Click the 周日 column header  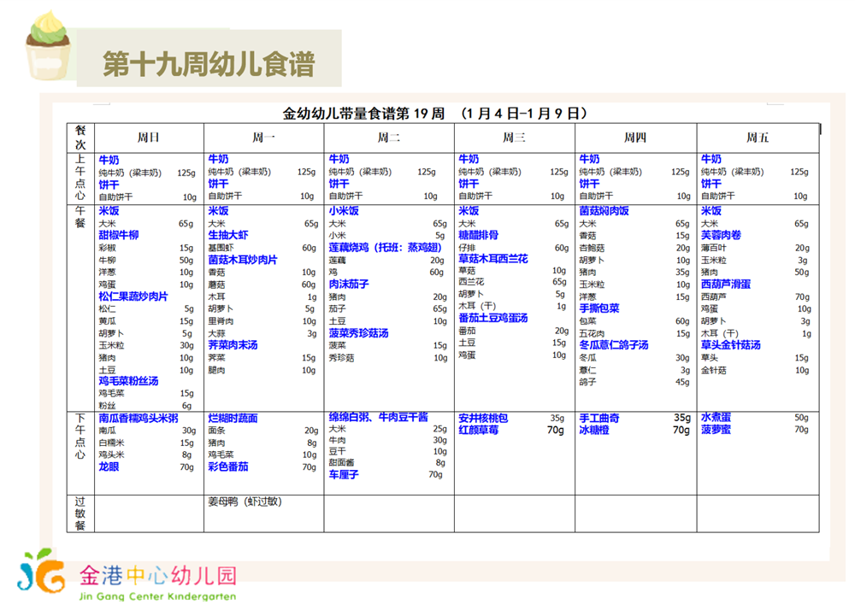point(149,138)
